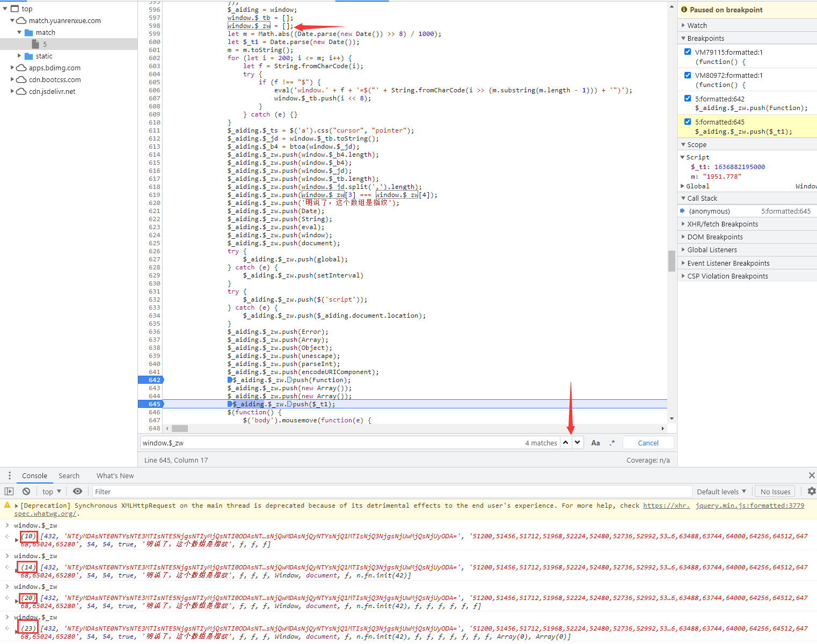Close the console drawer
This screenshot has width=817, height=644.
pyautogui.click(x=811, y=475)
